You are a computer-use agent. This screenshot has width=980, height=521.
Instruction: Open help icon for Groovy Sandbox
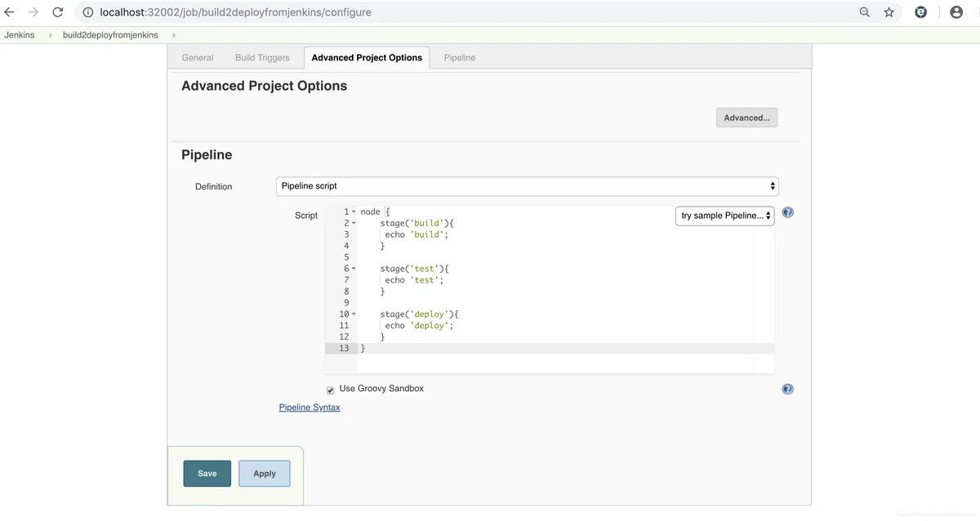click(787, 390)
